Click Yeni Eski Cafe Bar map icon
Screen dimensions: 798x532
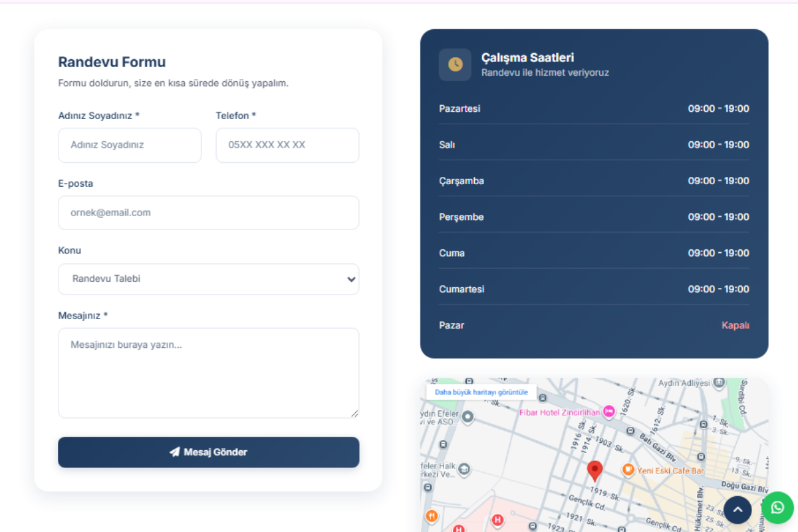click(x=628, y=470)
